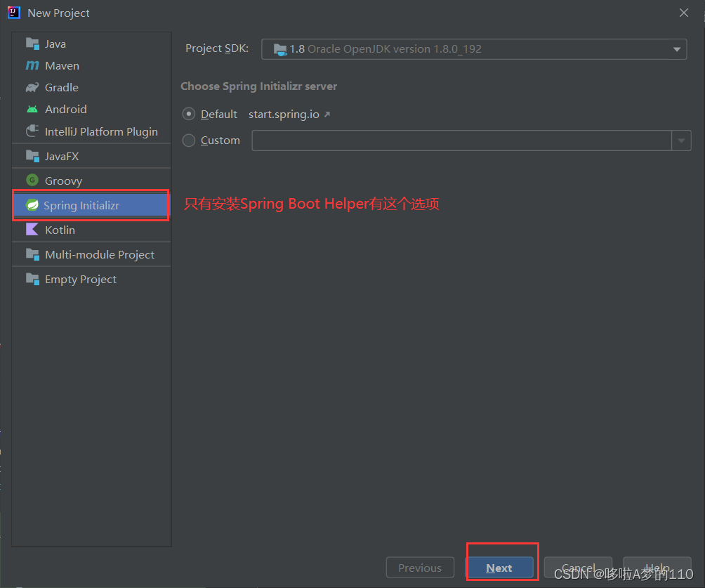Click the Empty Project folder icon

tap(32, 279)
